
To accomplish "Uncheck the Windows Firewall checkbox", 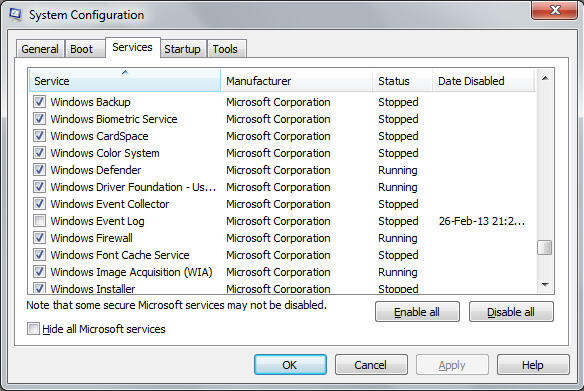I will 39,238.
